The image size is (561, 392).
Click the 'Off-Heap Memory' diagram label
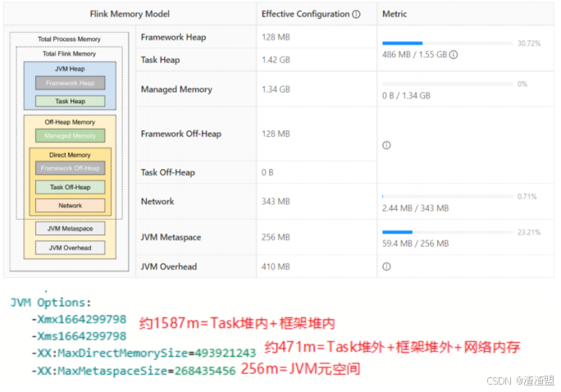coord(71,122)
